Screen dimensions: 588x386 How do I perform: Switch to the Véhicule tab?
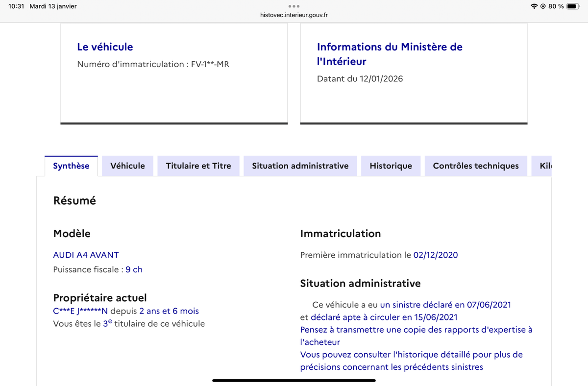click(x=127, y=166)
